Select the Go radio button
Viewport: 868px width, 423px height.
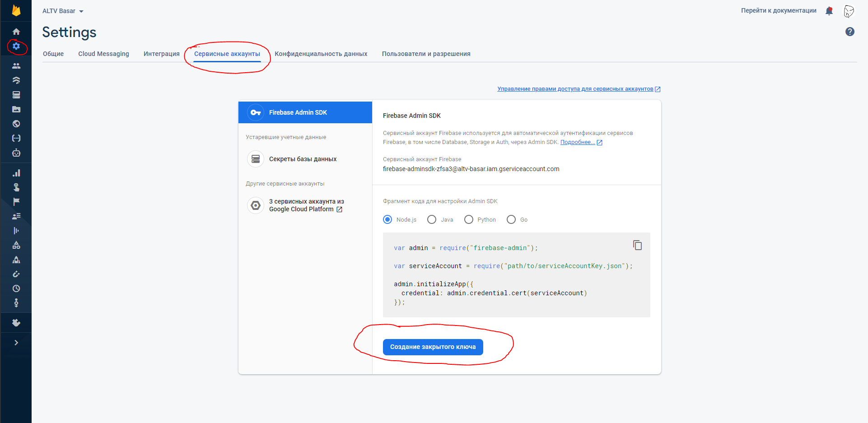511,219
